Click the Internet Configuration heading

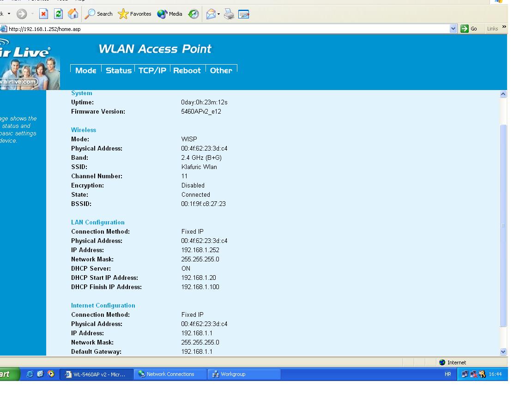point(103,305)
